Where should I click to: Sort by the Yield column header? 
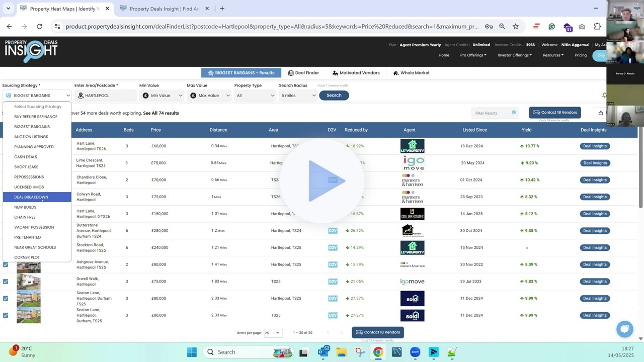pos(526,130)
